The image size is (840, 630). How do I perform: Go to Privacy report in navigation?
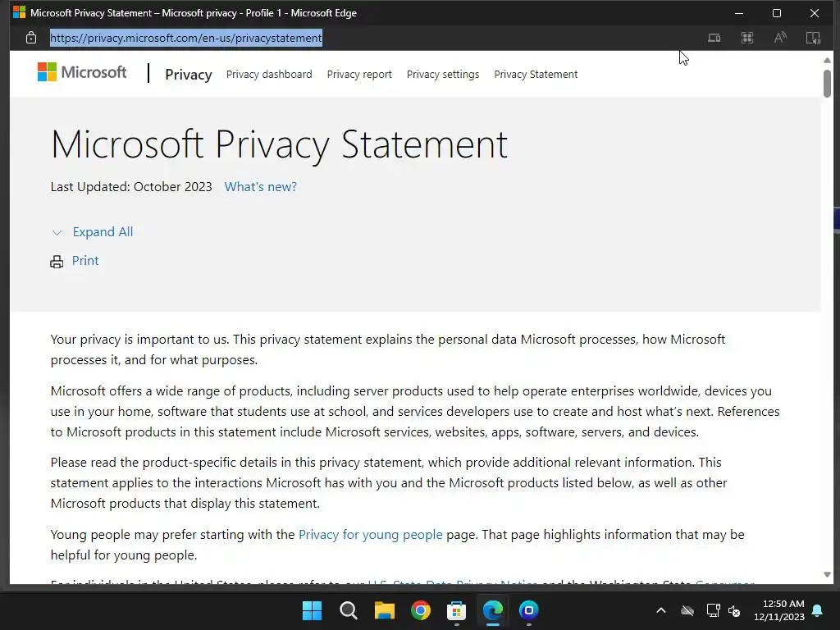[x=359, y=75]
